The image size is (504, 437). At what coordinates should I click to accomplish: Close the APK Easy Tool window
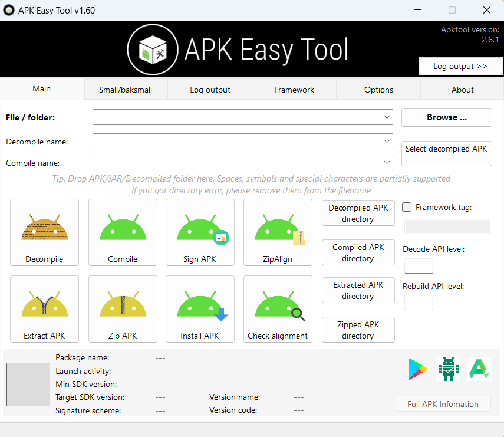487,10
